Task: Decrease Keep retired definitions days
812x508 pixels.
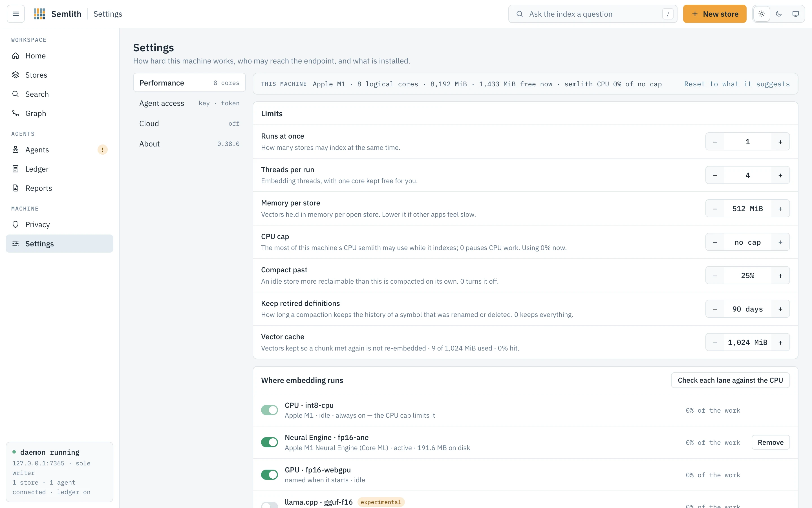Action: (x=715, y=309)
